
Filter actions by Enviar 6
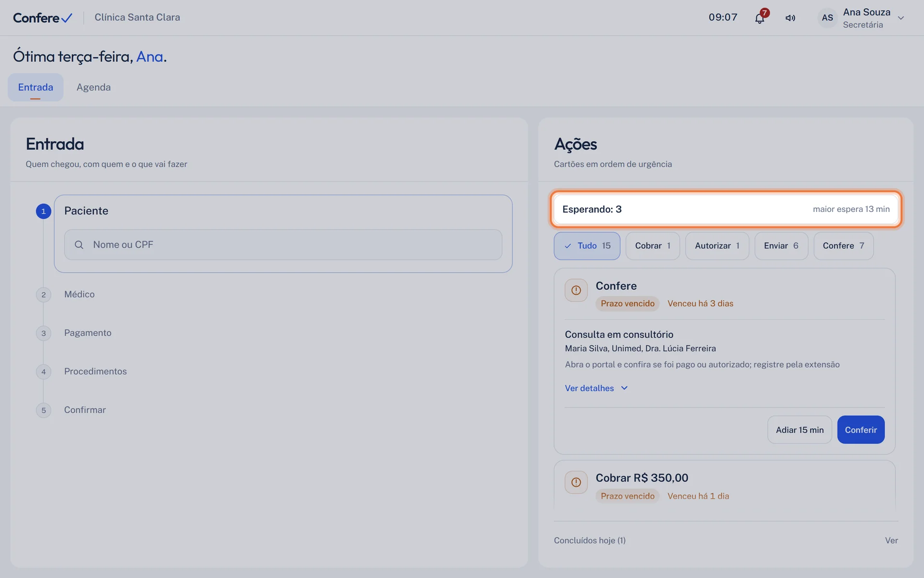781,246
